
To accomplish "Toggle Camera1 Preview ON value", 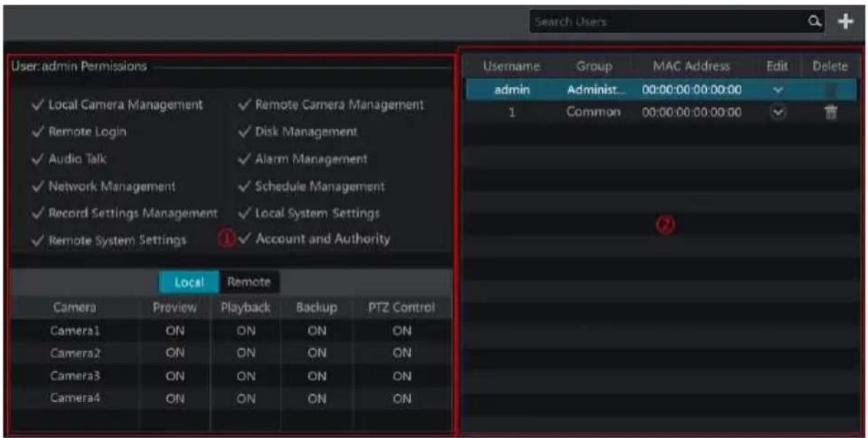I will pyautogui.click(x=175, y=330).
